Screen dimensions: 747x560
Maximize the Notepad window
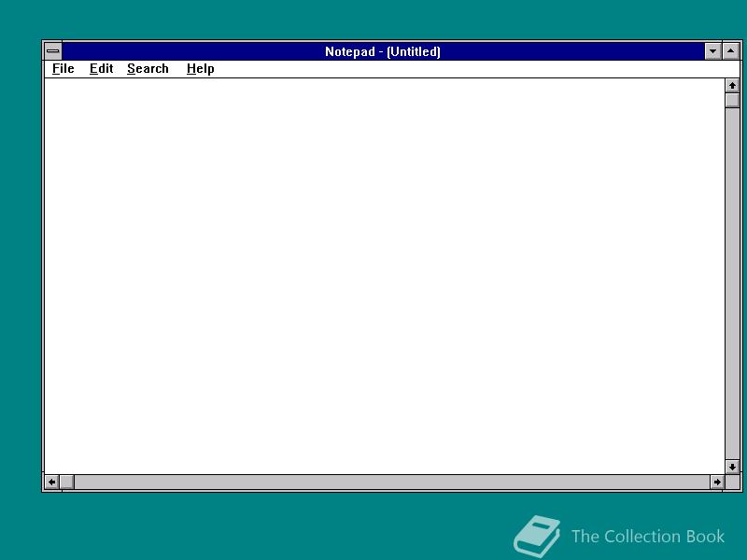click(x=731, y=51)
